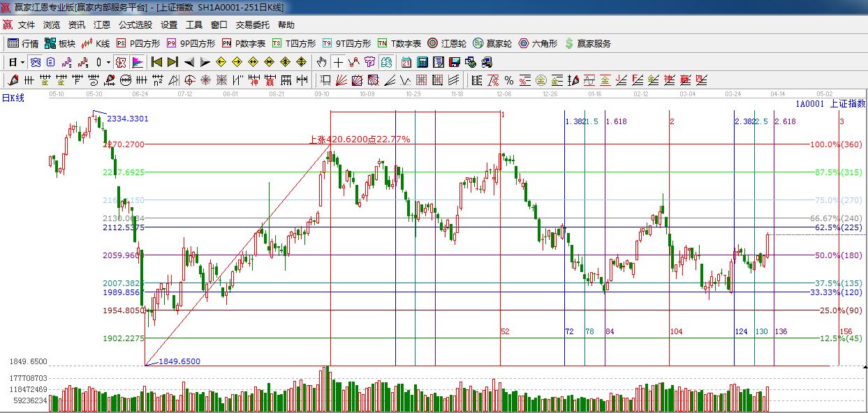Expand the candlestick style dropdown arrow
868x413 pixels.
(108, 62)
